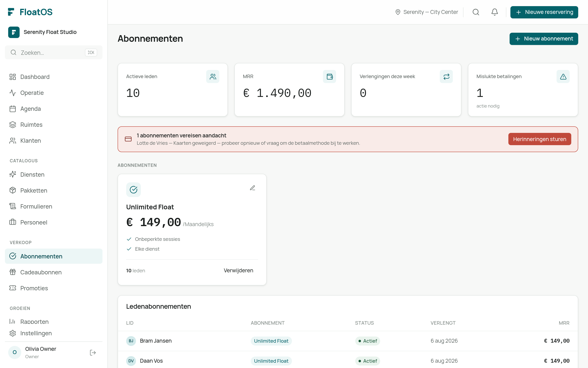
Task: Open Instellingen settings
Action: [54, 333]
